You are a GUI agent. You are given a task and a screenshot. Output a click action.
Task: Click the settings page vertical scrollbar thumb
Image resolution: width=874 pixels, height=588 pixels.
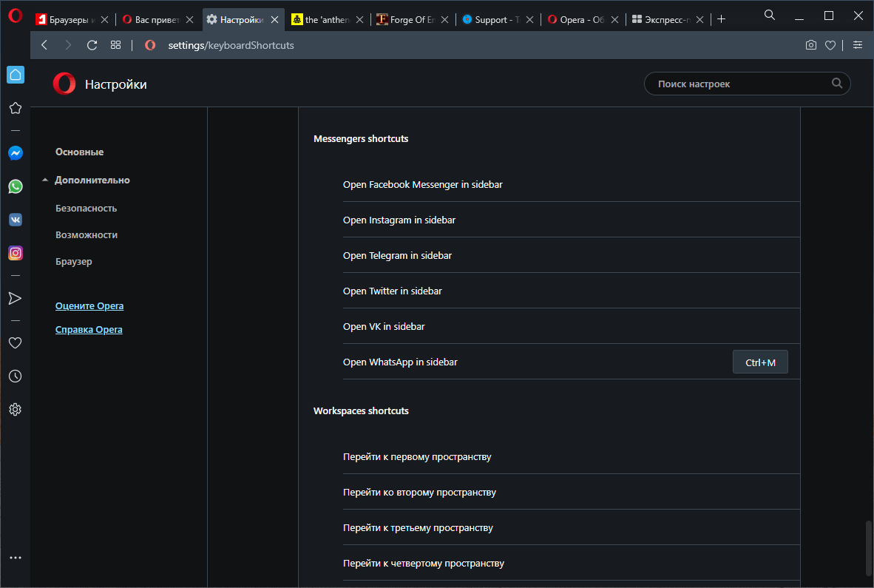(869, 548)
